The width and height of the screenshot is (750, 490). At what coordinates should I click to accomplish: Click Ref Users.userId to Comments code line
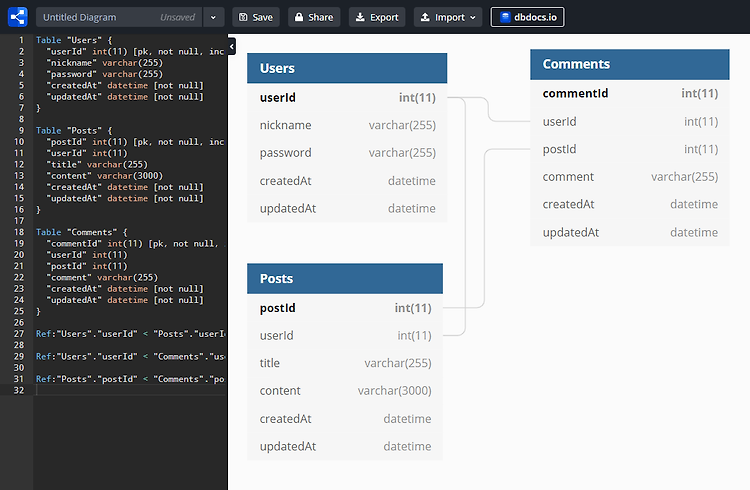point(130,356)
